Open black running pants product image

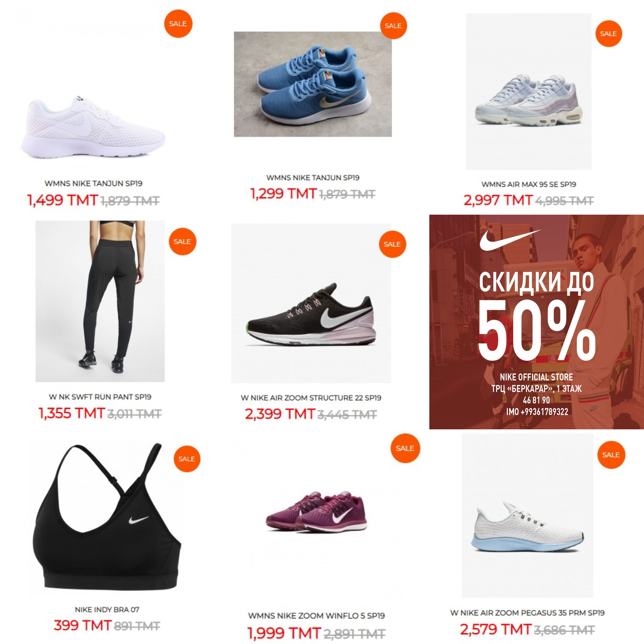(x=100, y=301)
